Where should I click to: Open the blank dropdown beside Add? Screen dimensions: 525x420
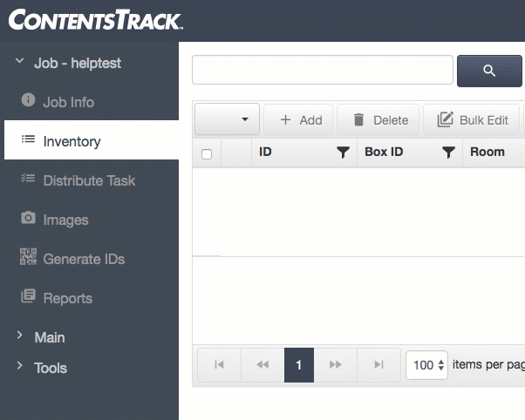click(227, 119)
